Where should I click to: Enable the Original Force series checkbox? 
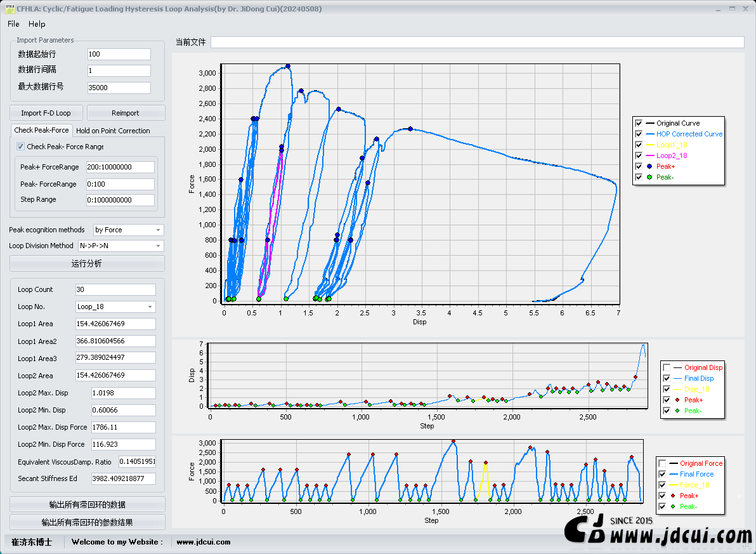(663, 463)
